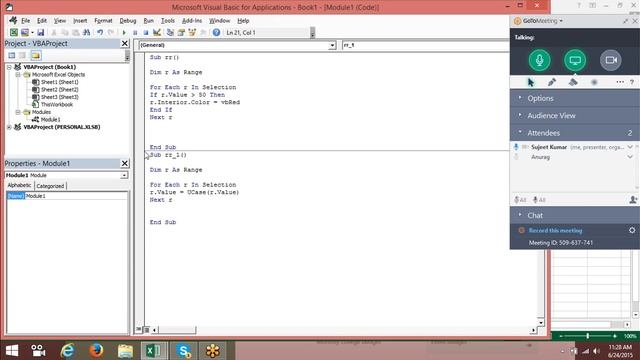Screen dimensions: 640x360
Task: Select Module1 in project tree
Action: point(51,120)
